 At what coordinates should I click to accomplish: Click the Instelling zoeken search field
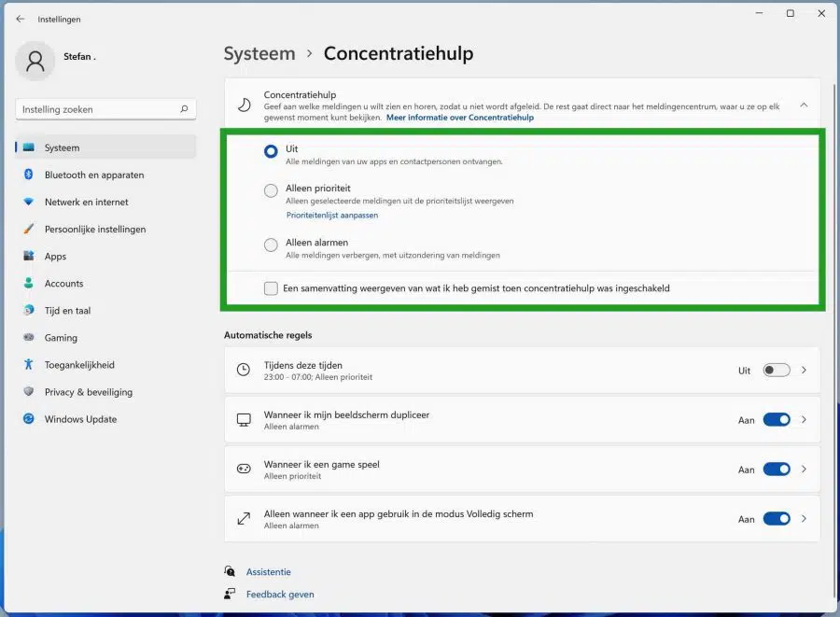tap(105, 109)
